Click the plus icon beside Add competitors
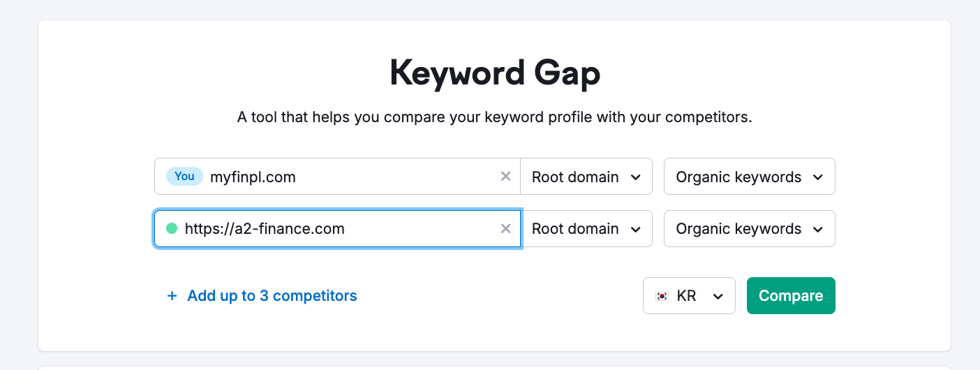Screen dimensions: 980x370 (172, 296)
